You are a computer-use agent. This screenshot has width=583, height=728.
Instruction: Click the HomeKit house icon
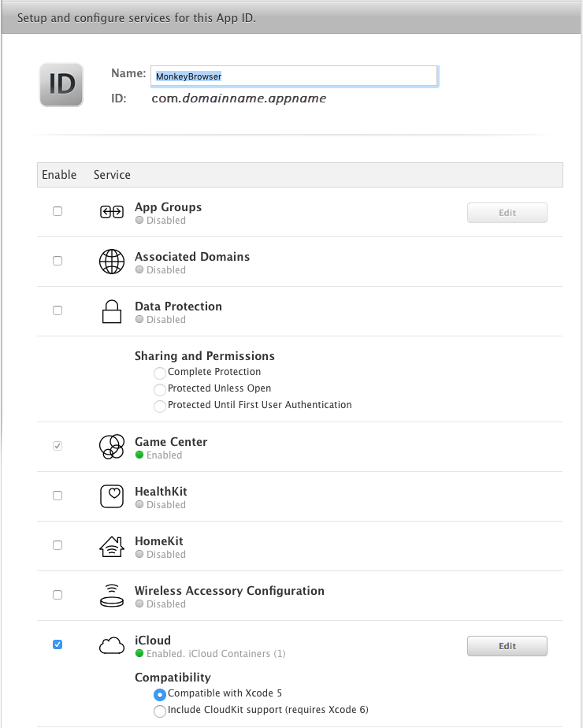click(x=112, y=545)
